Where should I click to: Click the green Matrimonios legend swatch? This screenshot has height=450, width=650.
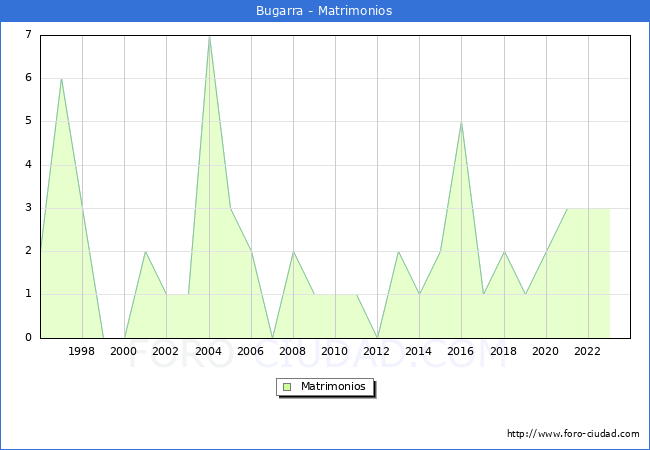click(287, 386)
